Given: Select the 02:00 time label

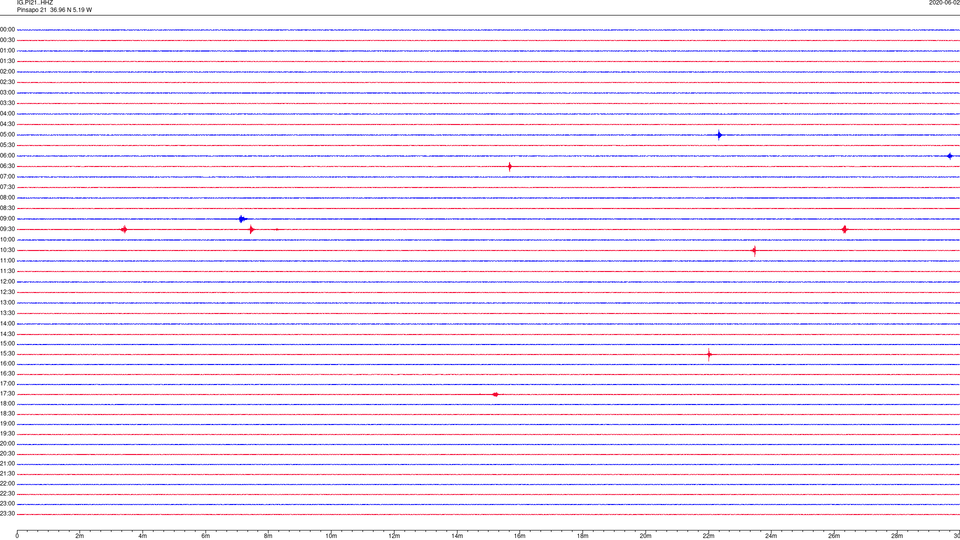Looking at the screenshot, I should pos(7,72).
